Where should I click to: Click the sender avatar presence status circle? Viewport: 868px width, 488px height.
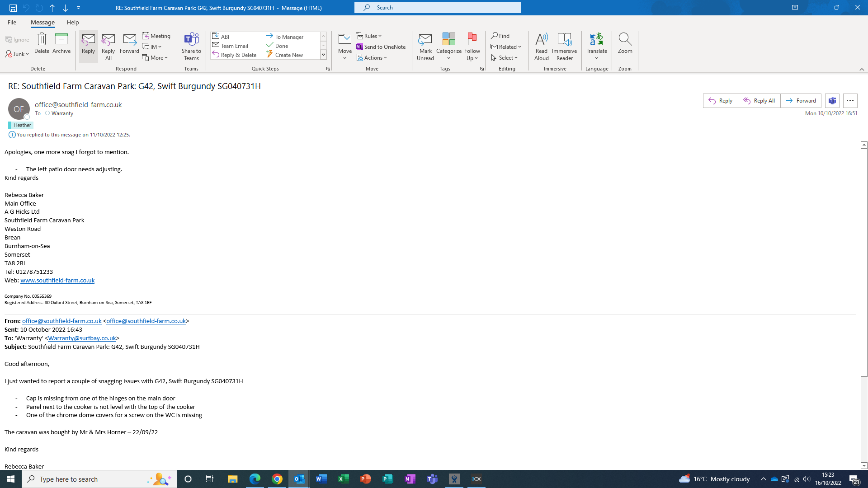point(27,117)
